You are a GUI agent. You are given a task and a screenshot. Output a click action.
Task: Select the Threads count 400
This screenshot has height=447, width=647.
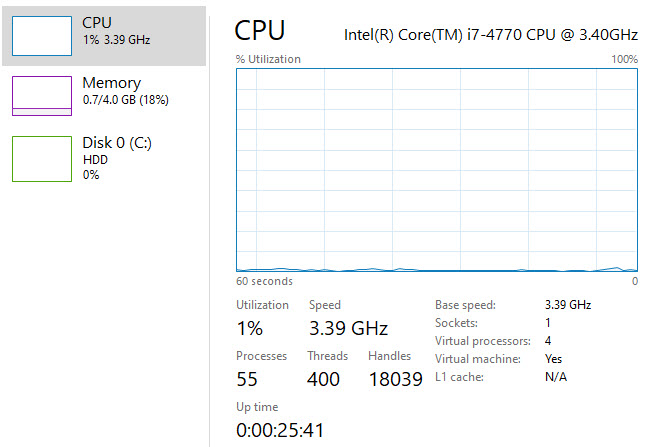(x=324, y=379)
